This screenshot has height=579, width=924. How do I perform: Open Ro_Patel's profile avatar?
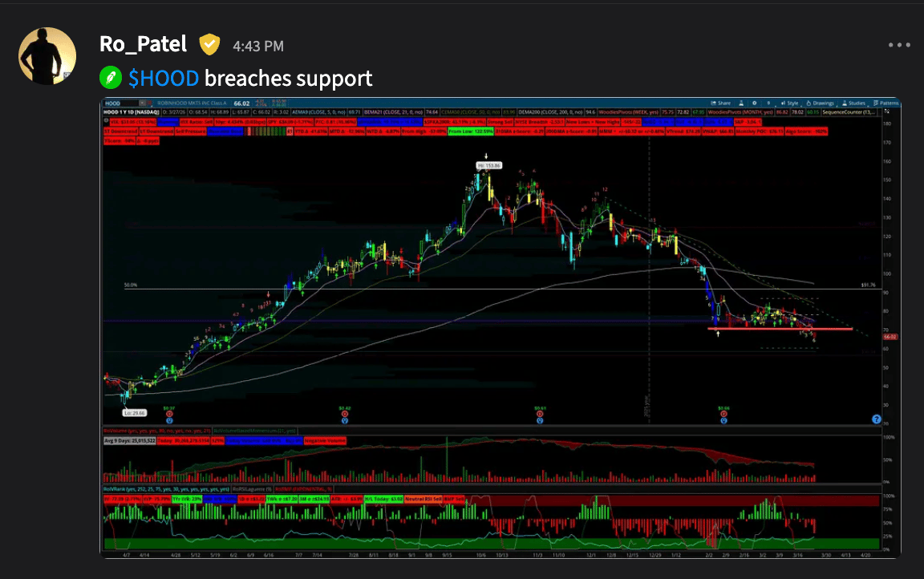[x=47, y=56]
